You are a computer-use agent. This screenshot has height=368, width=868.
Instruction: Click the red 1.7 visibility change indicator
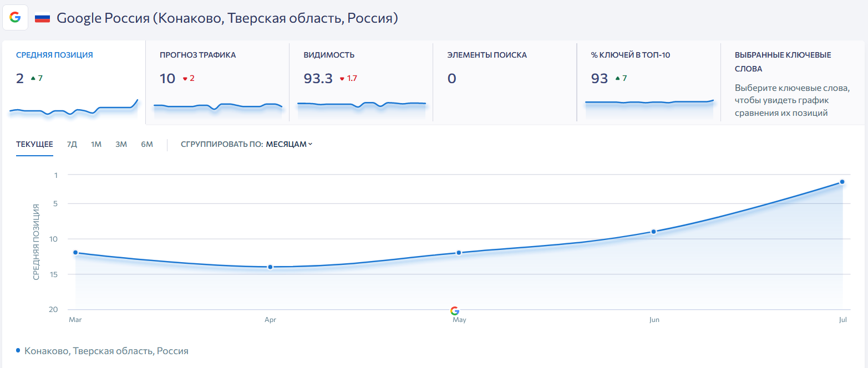(x=348, y=79)
